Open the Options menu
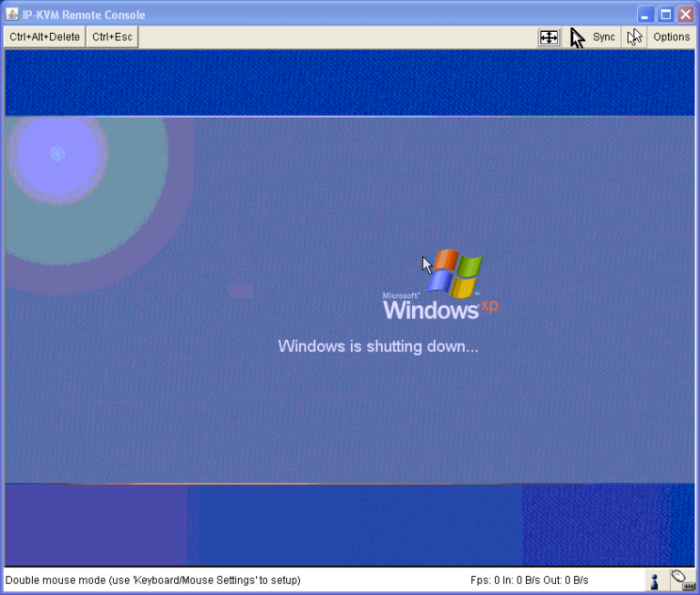 pos(672,37)
